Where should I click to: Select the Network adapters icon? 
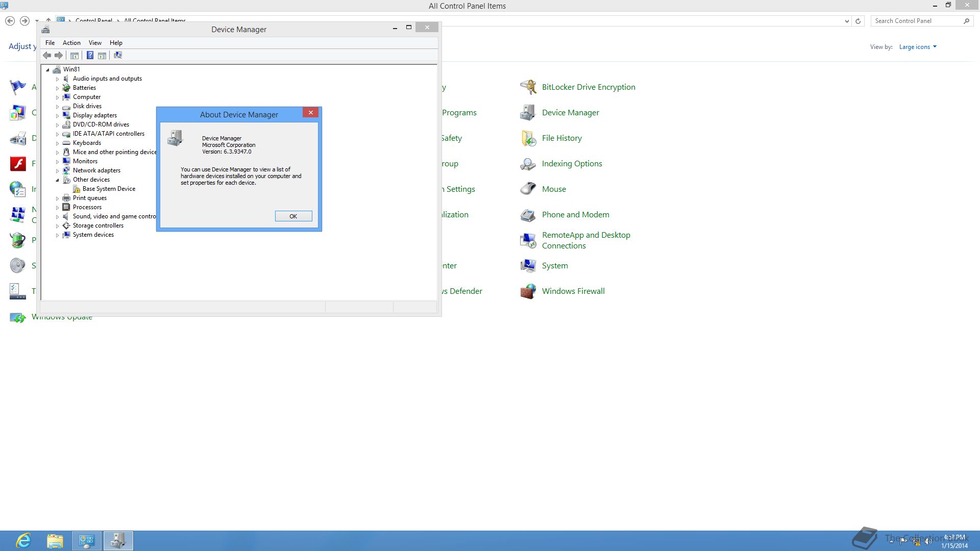66,170
